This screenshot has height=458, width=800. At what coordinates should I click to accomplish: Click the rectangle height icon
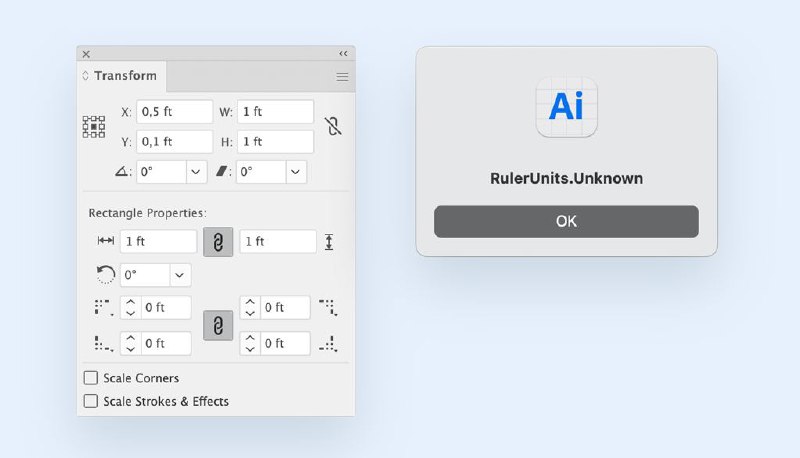coord(329,242)
